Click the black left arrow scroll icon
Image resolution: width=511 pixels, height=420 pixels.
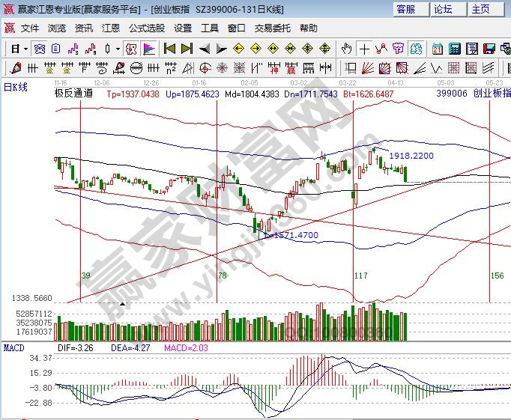tap(205, 49)
